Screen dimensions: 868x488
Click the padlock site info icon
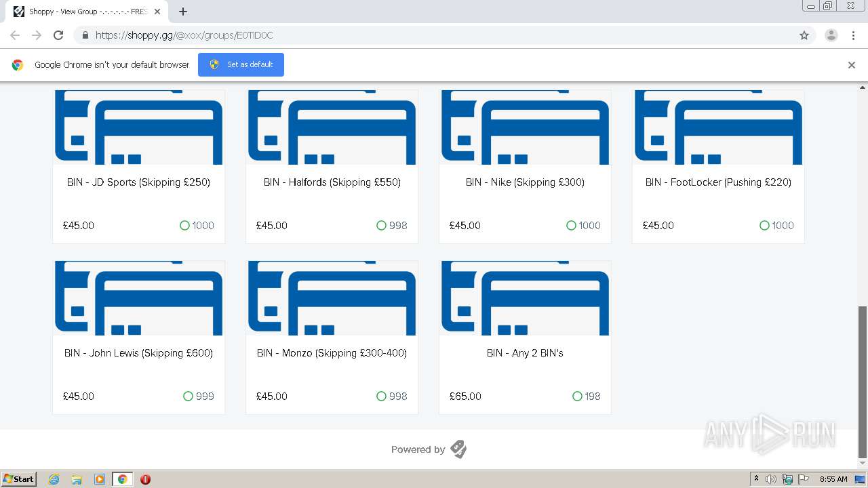coord(85,35)
